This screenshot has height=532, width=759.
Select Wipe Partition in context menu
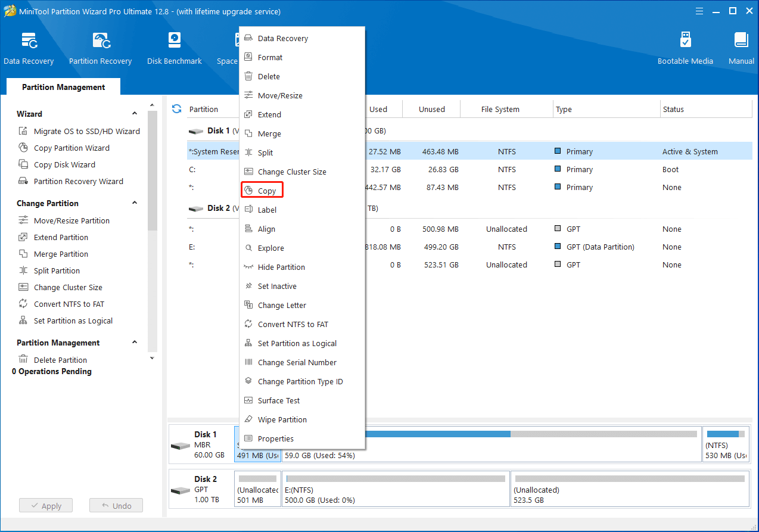coord(282,419)
